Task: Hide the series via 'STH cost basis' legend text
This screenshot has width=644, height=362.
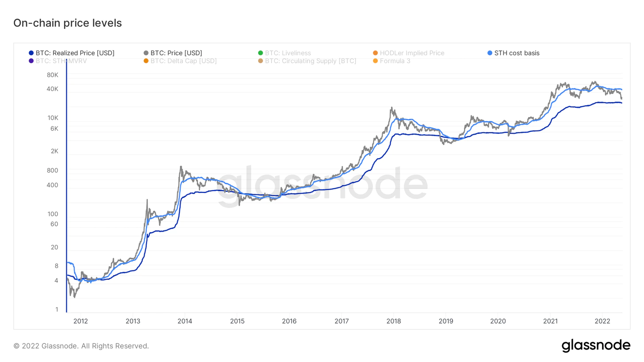Action: point(517,53)
